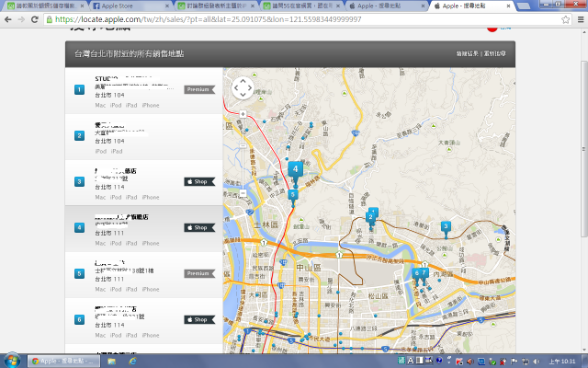The height and width of the screenshot is (368, 588).
Task: Click the number 6 badge in results list
Action: point(79,319)
